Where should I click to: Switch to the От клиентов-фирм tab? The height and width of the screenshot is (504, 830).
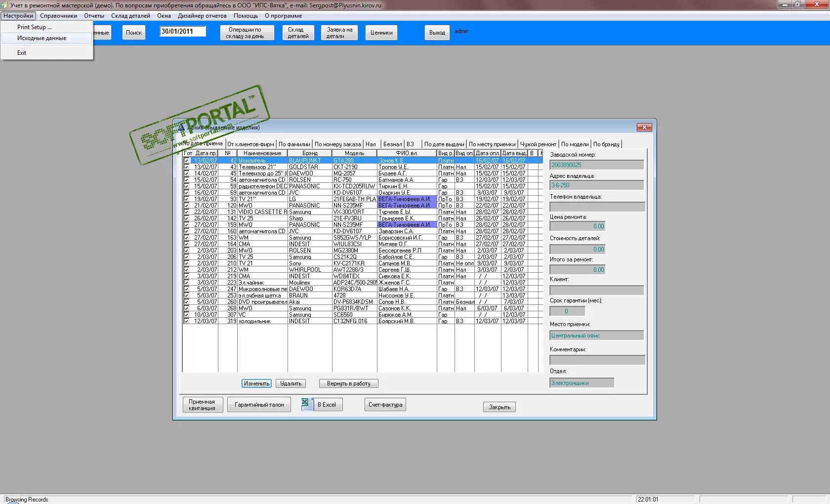pyautogui.click(x=250, y=144)
